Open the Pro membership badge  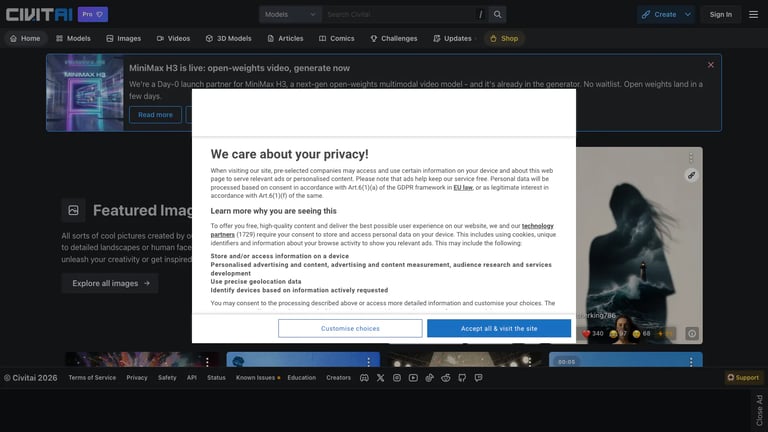[x=93, y=14]
